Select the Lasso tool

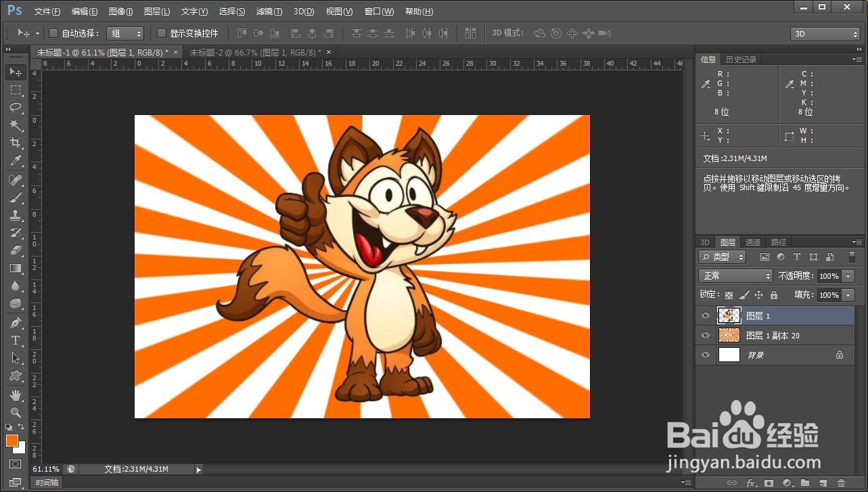[x=16, y=108]
